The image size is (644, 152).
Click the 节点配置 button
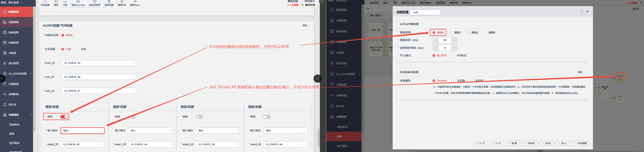(x=581, y=143)
